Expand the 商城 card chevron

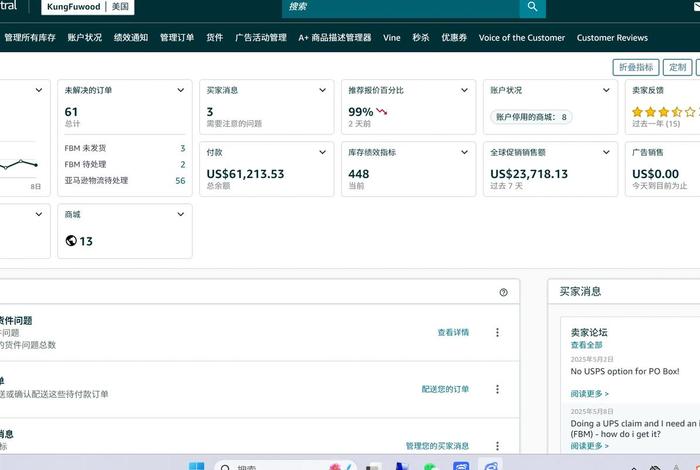(x=180, y=214)
